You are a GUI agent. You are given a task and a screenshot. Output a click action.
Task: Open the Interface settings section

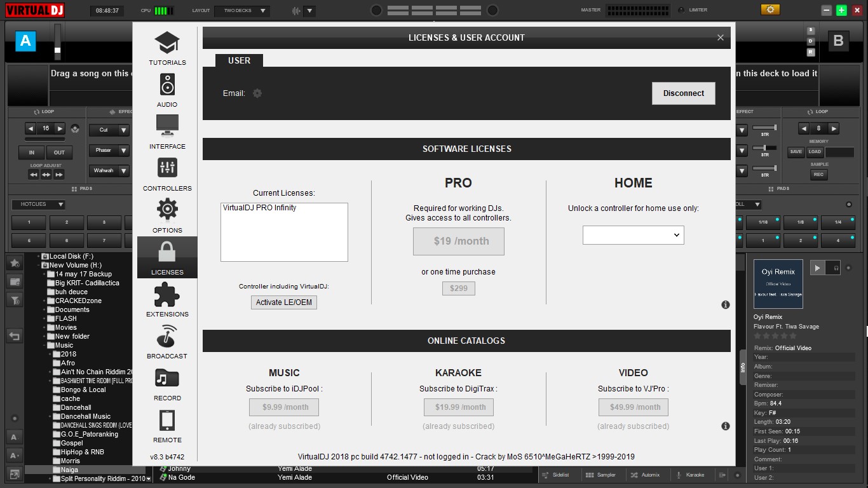pos(167,132)
